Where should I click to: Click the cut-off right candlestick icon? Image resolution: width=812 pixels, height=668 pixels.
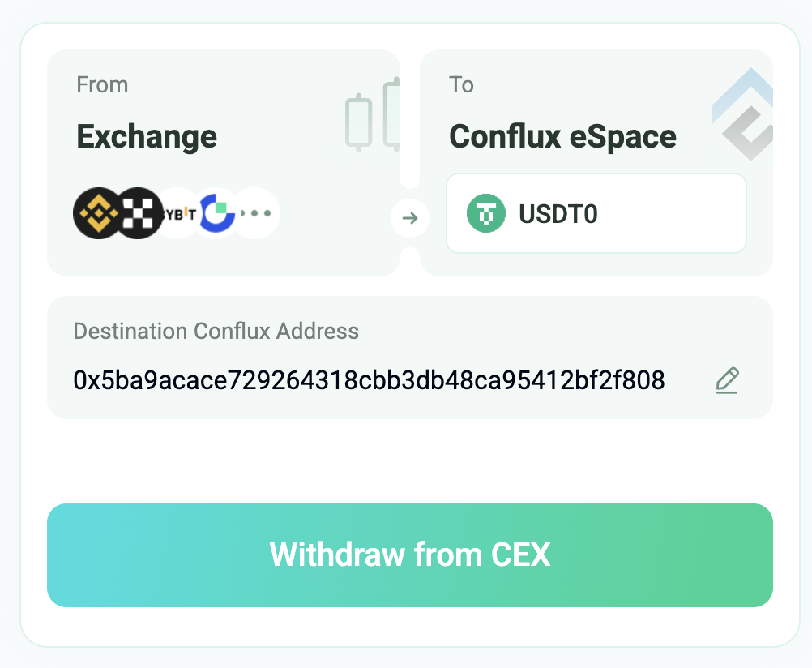click(x=393, y=113)
